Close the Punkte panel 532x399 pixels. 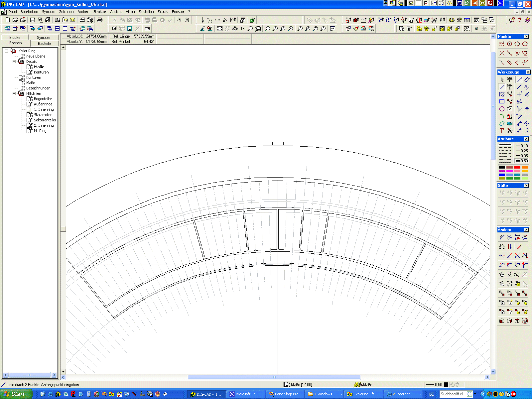(526, 37)
